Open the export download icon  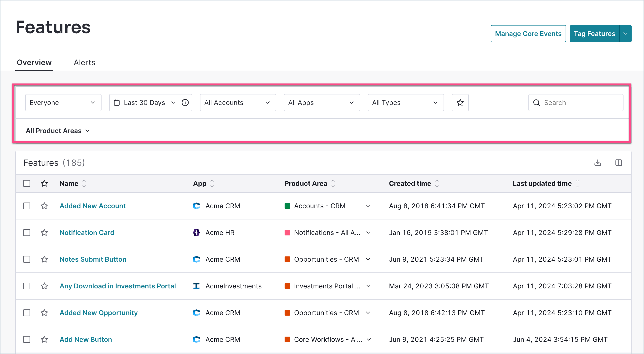(598, 163)
